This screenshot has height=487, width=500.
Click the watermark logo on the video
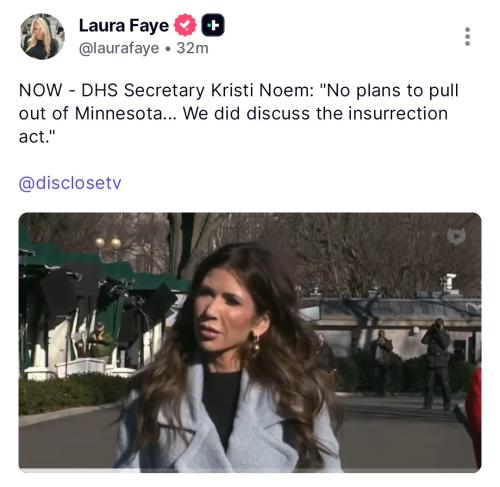click(x=456, y=236)
